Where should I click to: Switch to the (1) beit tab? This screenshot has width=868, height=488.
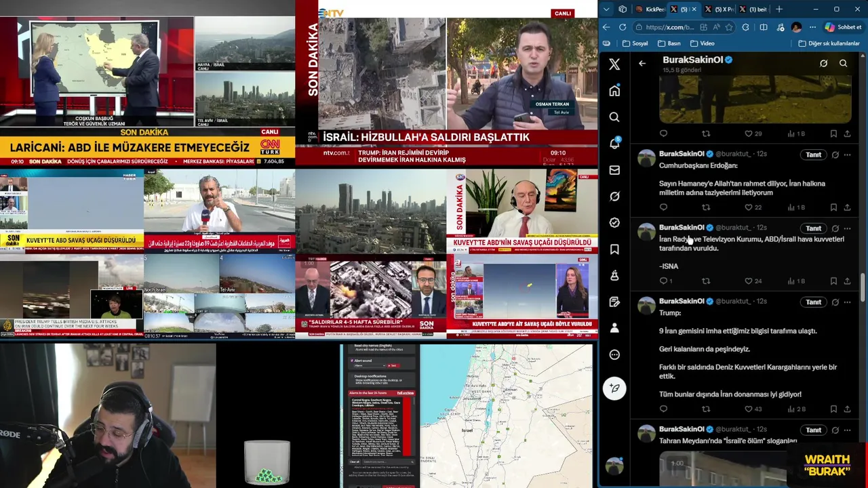[753, 9]
